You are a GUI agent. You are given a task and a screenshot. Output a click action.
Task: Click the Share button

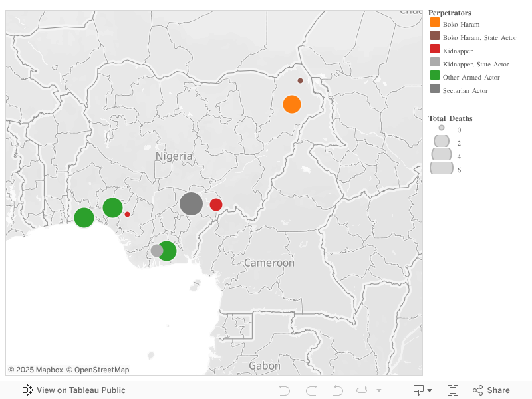pyautogui.click(x=491, y=390)
